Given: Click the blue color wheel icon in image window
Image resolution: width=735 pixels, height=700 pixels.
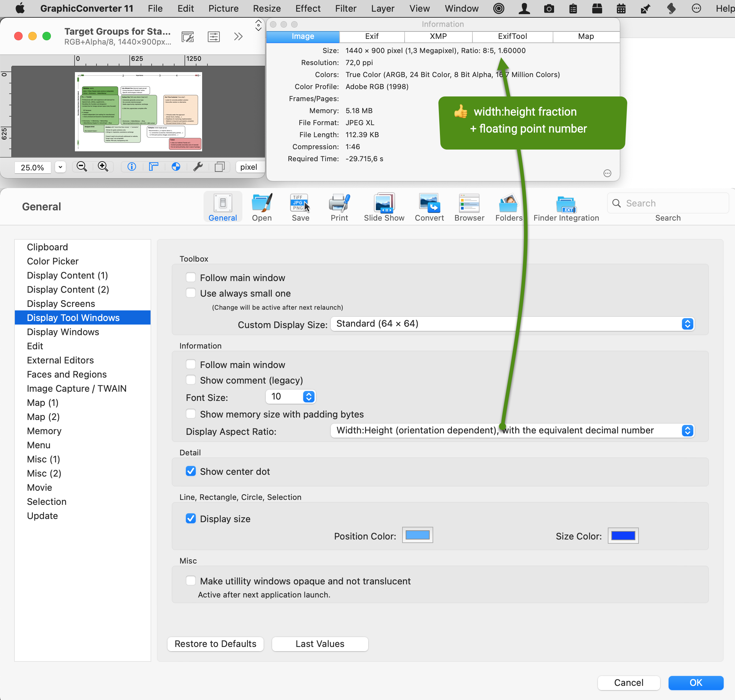Looking at the screenshot, I should tap(176, 167).
